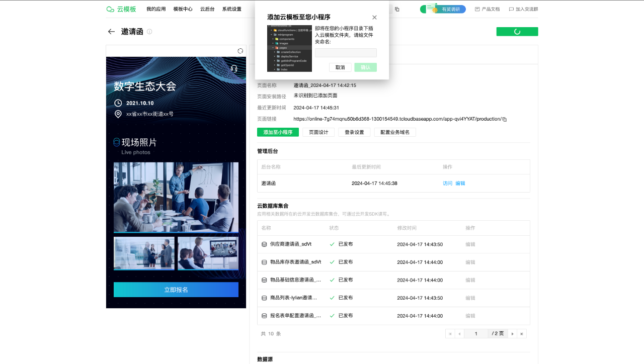Open 模板中心 menu
Screen dimensions: 644x364
tap(183, 9)
